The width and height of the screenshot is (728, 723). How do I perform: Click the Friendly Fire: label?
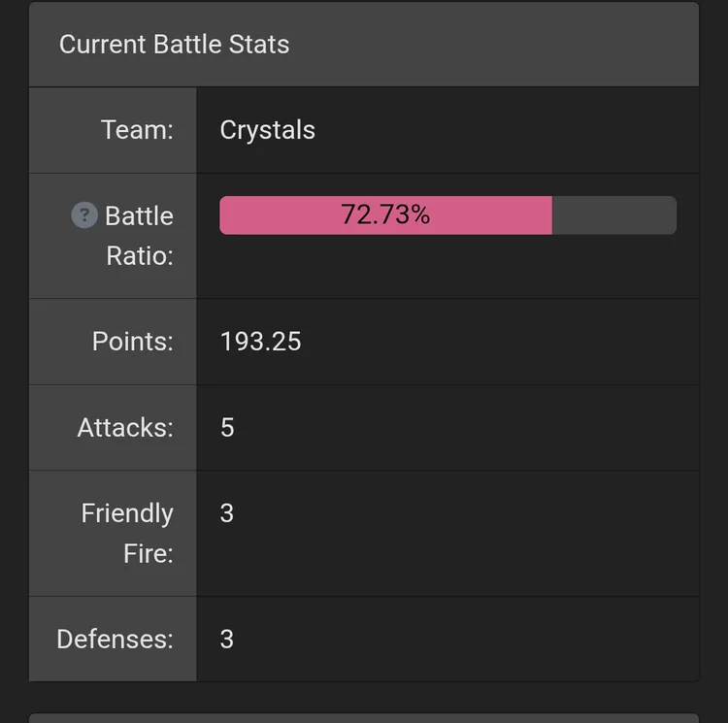point(127,533)
